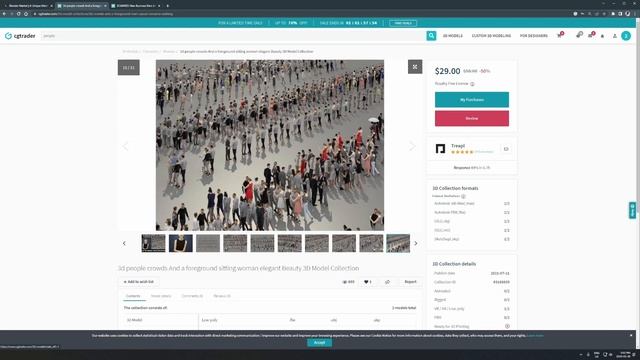Click the side Help tab
This screenshot has width=640, height=360.
pos(632,210)
